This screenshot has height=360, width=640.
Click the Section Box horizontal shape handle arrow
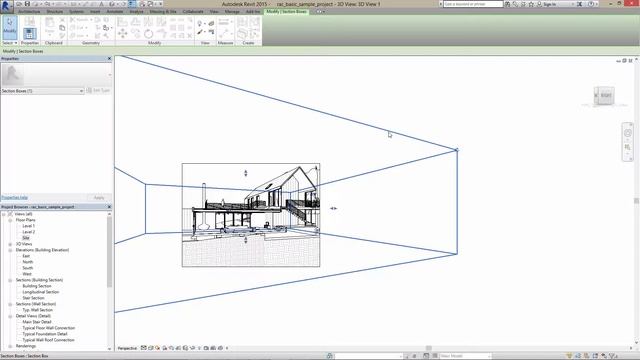click(x=333, y=208)
